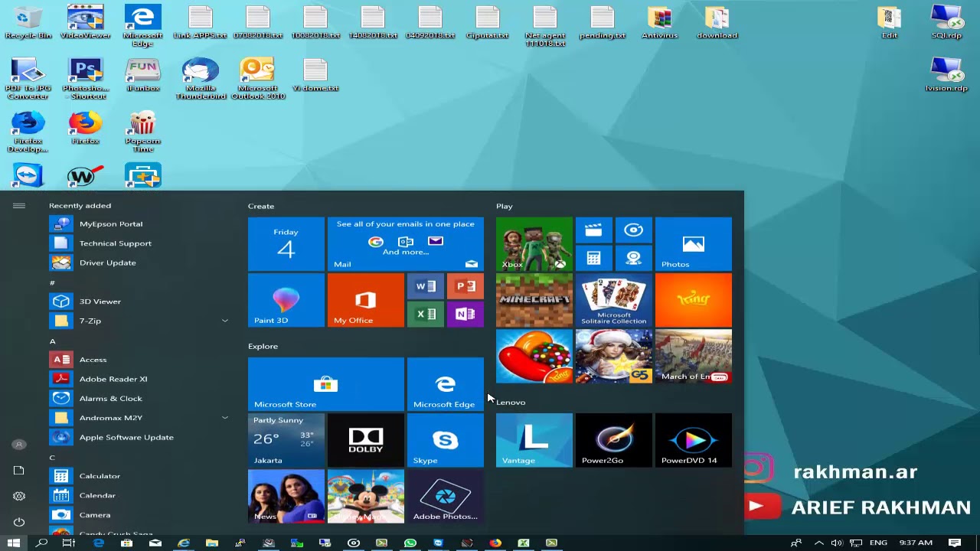
Task: Open the Excel small tile
Action: [425, 314]
